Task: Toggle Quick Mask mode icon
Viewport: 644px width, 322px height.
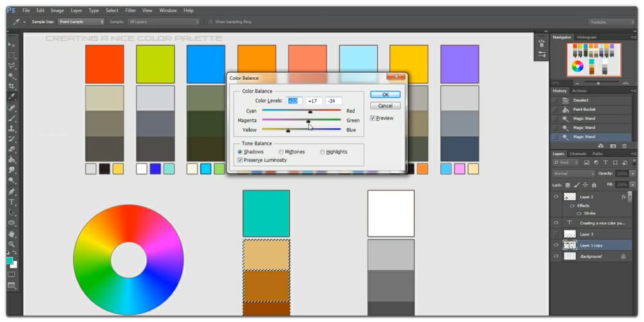Action: (x=12, y=274)
